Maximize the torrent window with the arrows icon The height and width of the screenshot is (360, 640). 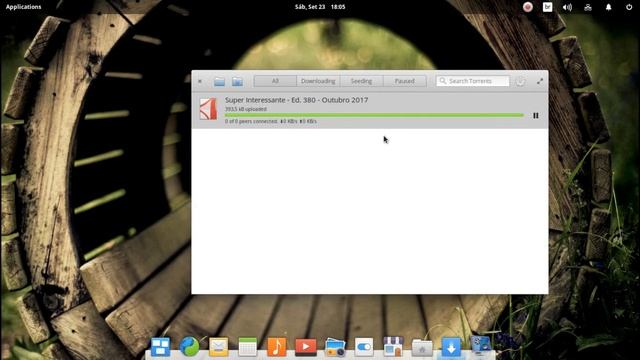click(540, 81)
